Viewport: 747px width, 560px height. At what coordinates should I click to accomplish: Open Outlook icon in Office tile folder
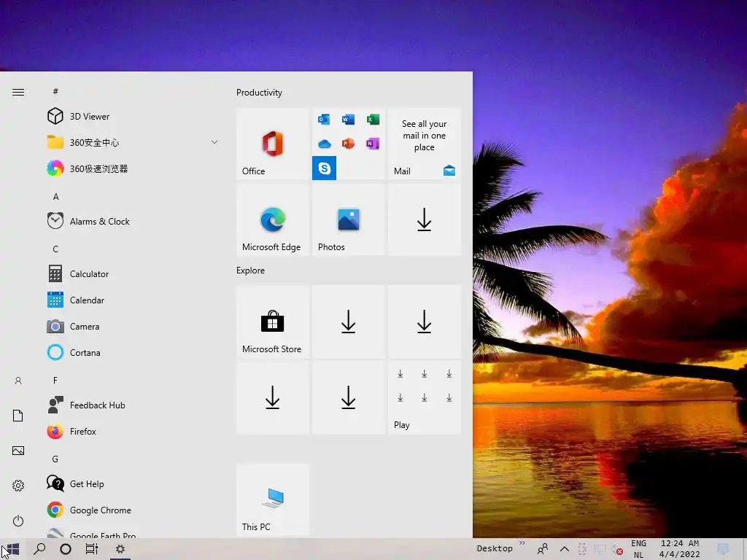(324, 119)
